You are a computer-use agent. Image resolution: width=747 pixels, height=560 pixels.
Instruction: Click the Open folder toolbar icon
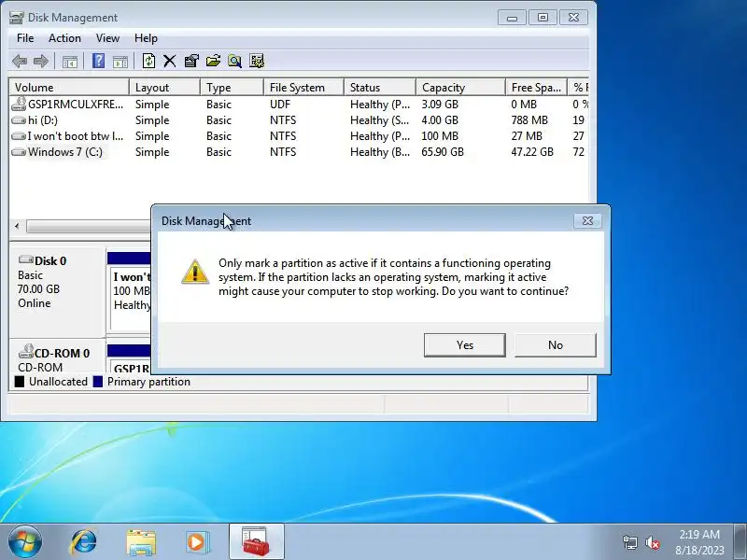pos(213,61)
